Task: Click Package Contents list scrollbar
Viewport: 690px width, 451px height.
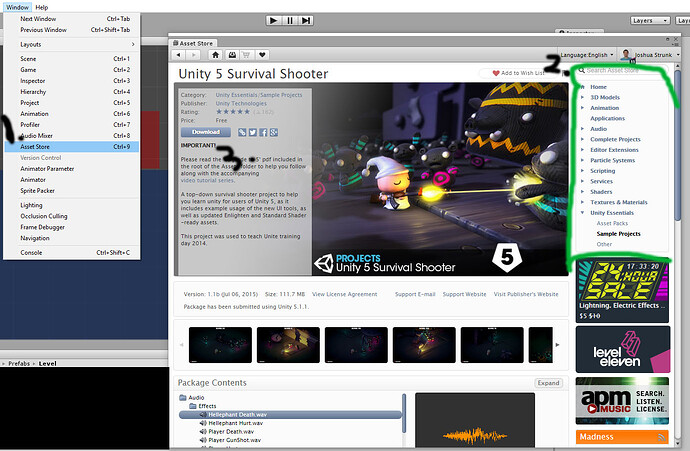Action: tap(404, 414)
